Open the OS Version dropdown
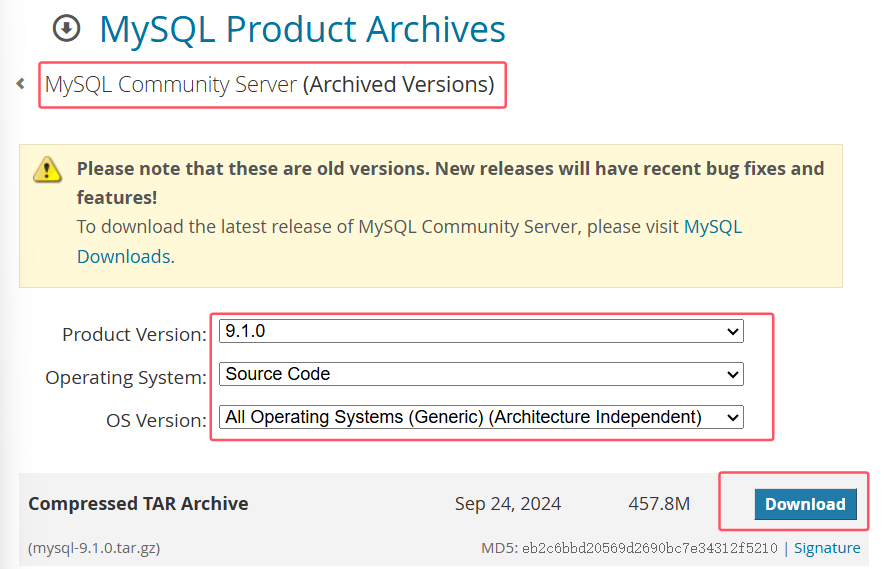Image resolution: width=887 pixels, height=569 pixels. (481, 417)
